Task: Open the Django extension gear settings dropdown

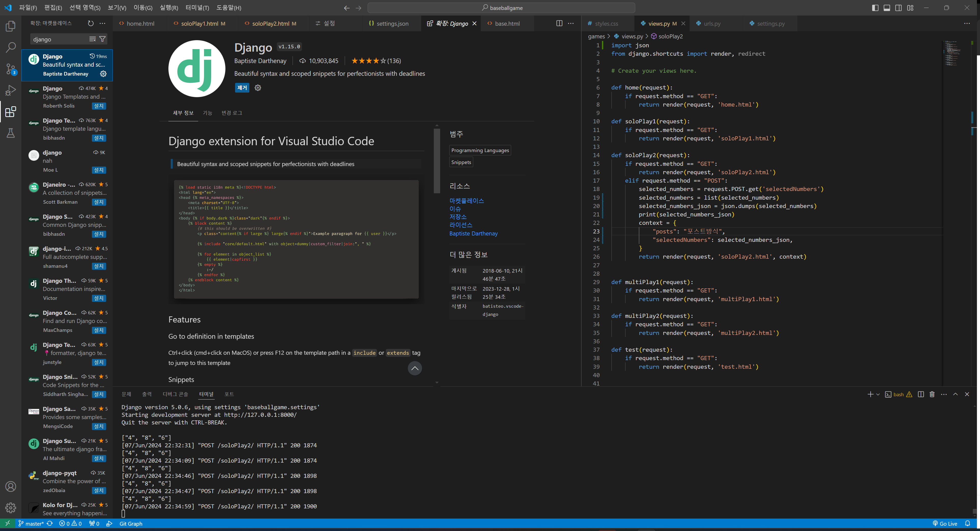Action: point(258,88)
